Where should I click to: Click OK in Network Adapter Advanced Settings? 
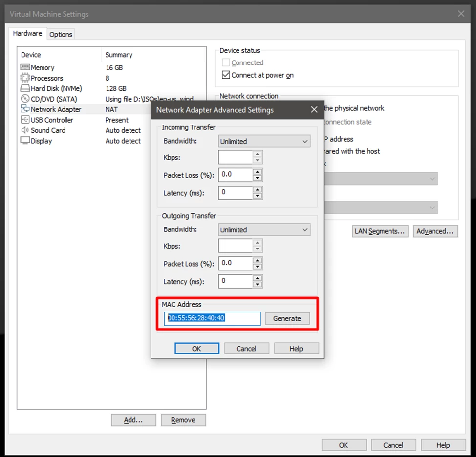tap(196, 348)
